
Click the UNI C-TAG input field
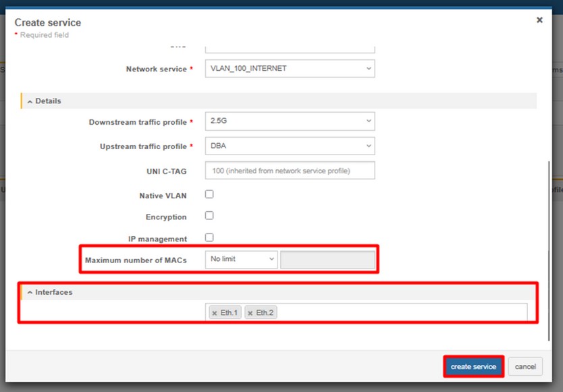[290, 171]
